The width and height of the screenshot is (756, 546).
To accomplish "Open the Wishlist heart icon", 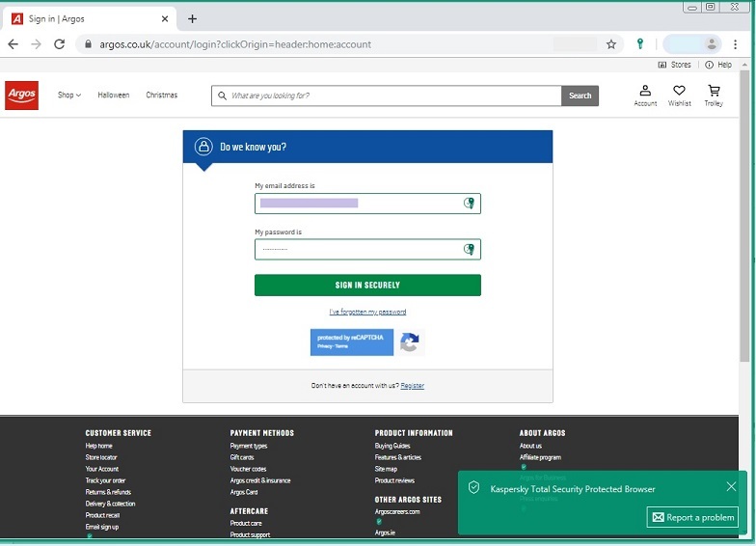I will (x=679, y=96).
